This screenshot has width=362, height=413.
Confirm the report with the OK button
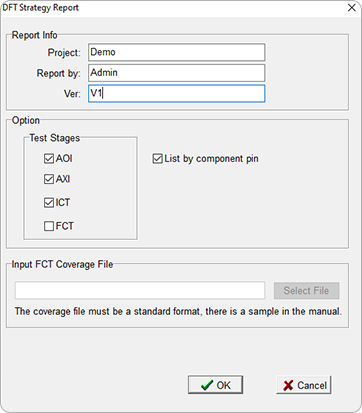tap(215, 385)
